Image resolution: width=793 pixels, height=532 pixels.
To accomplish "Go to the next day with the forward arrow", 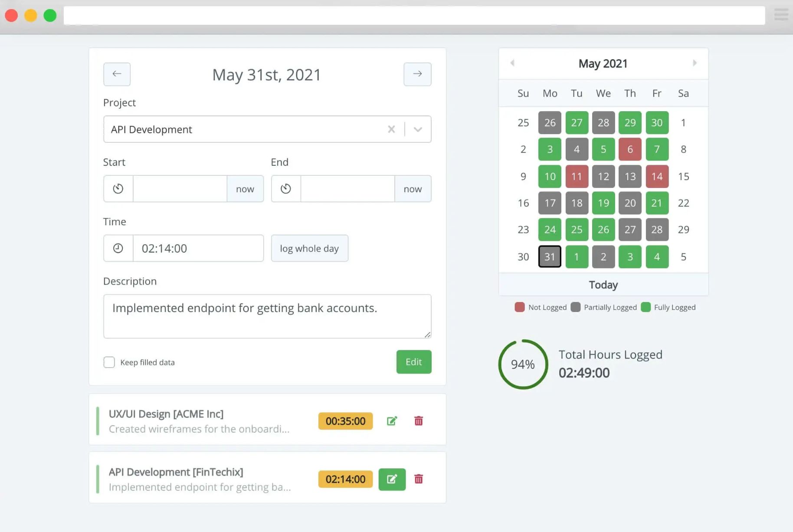I will point(417,74).
